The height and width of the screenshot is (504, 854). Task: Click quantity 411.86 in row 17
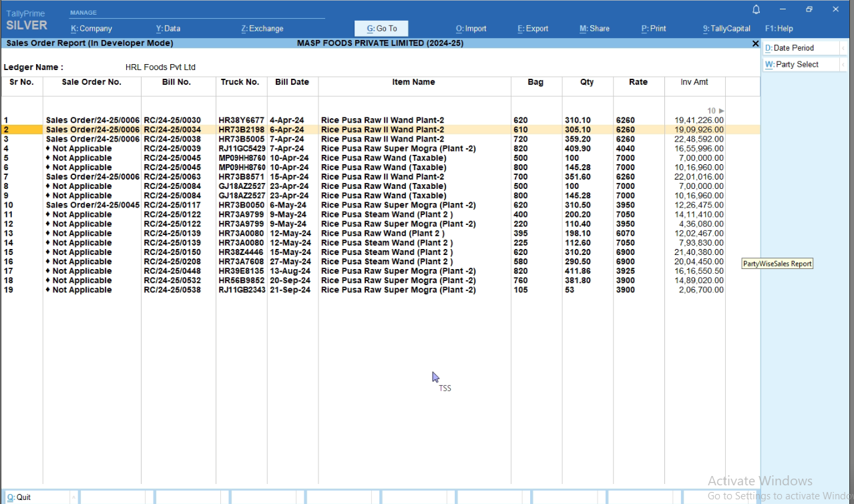coord(578,271)
